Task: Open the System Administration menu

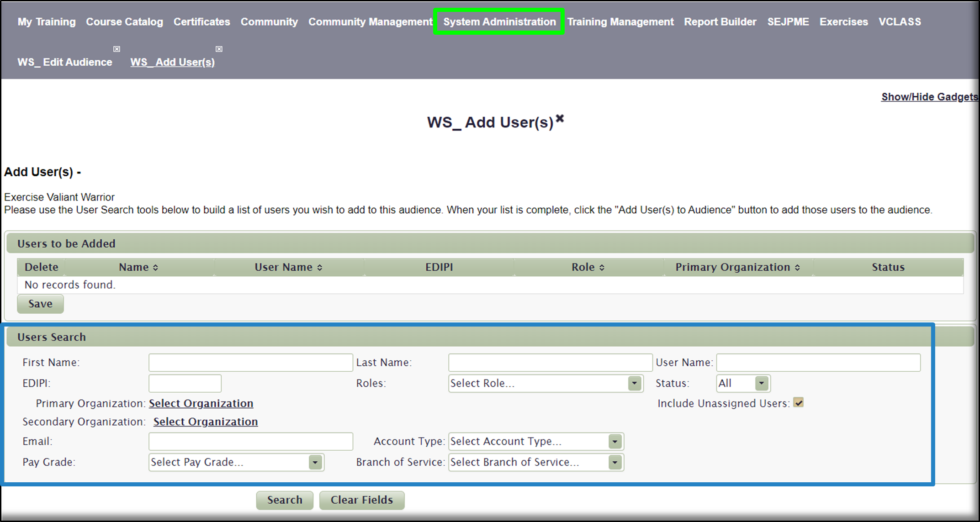Action: pos(499,21)
